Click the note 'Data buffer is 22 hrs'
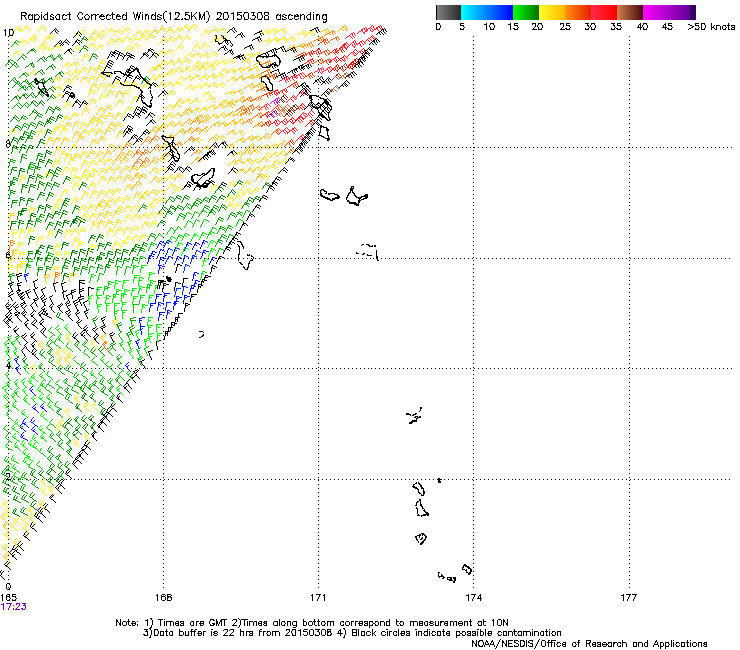The width and height of the screenshot is (740, 650). (x=202, y=633)
